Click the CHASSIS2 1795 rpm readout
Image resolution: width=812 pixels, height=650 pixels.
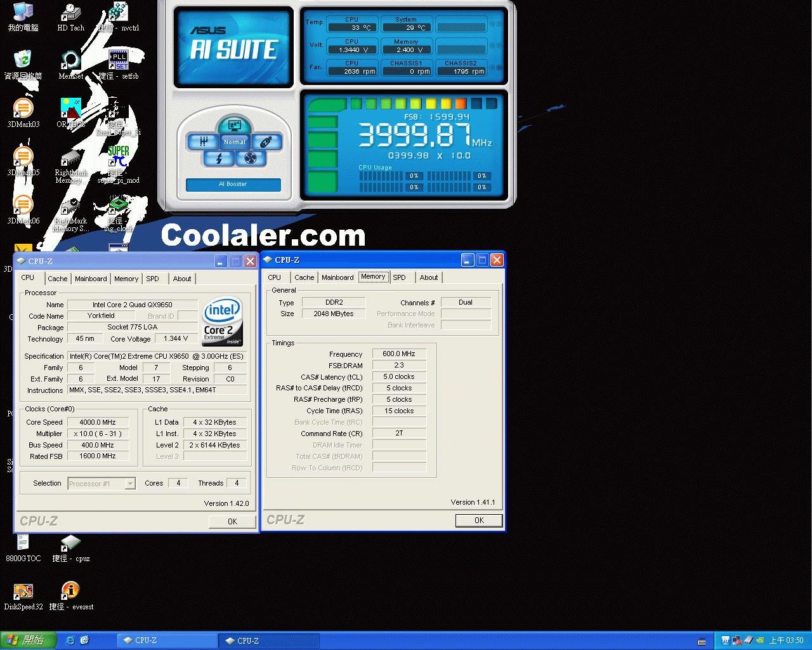coord(461,71)
